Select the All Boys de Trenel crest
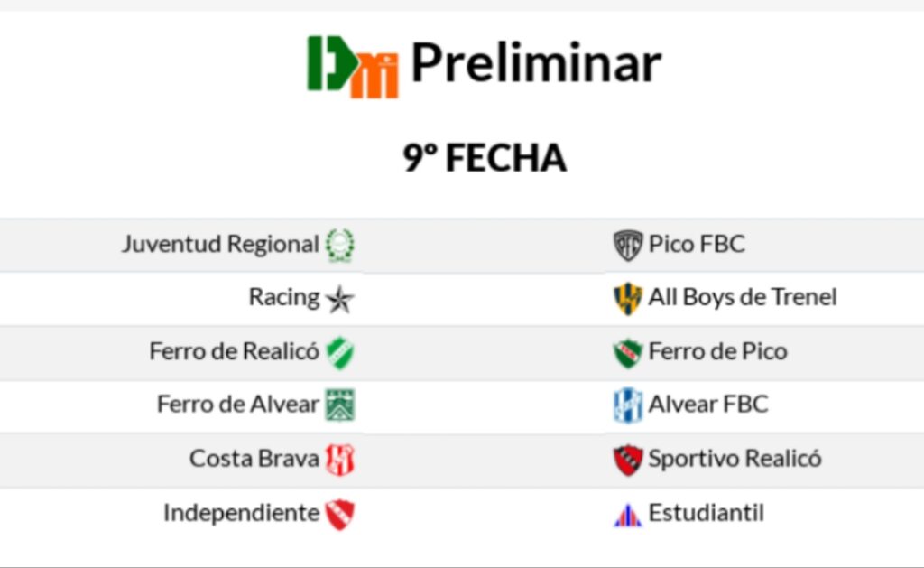 (x=628, y=299)
